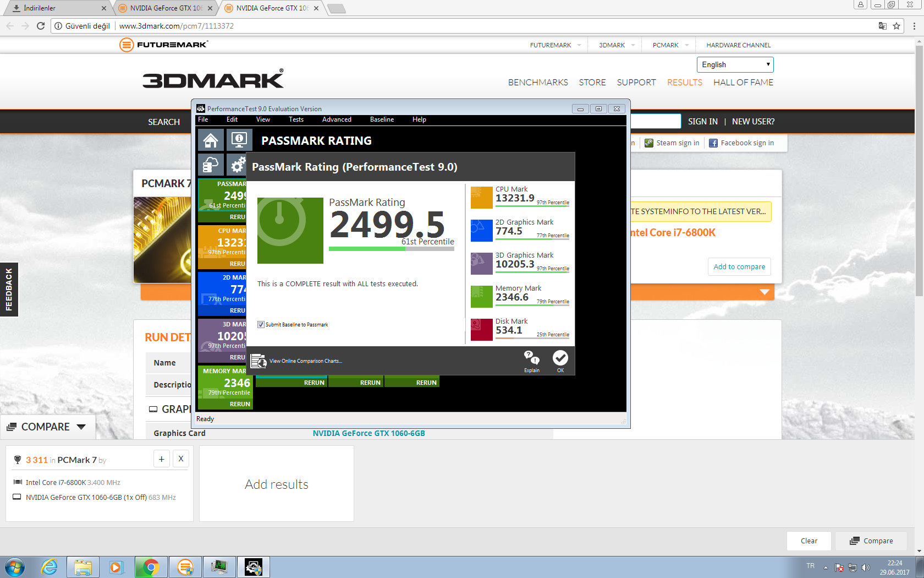The width and height of the screenshot is (924, 578).
Task: Open the Advanced menu in PerformanceTest
Action: click(337, 119)
